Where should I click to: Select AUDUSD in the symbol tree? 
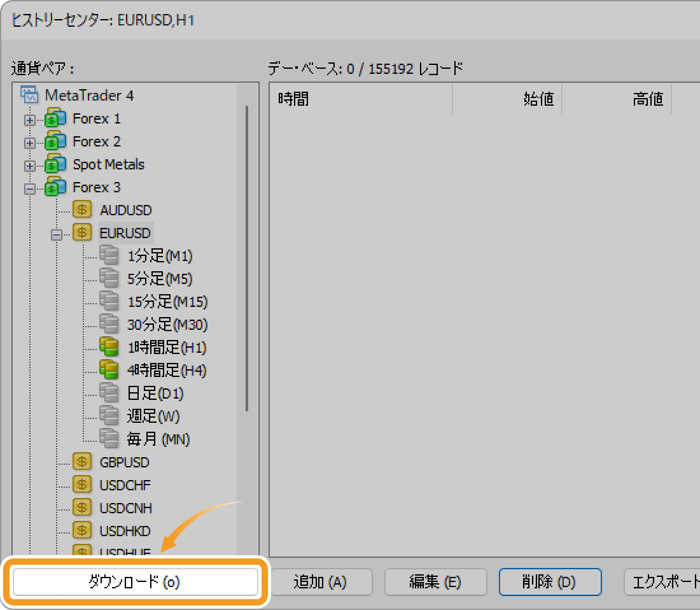[126, 210]
